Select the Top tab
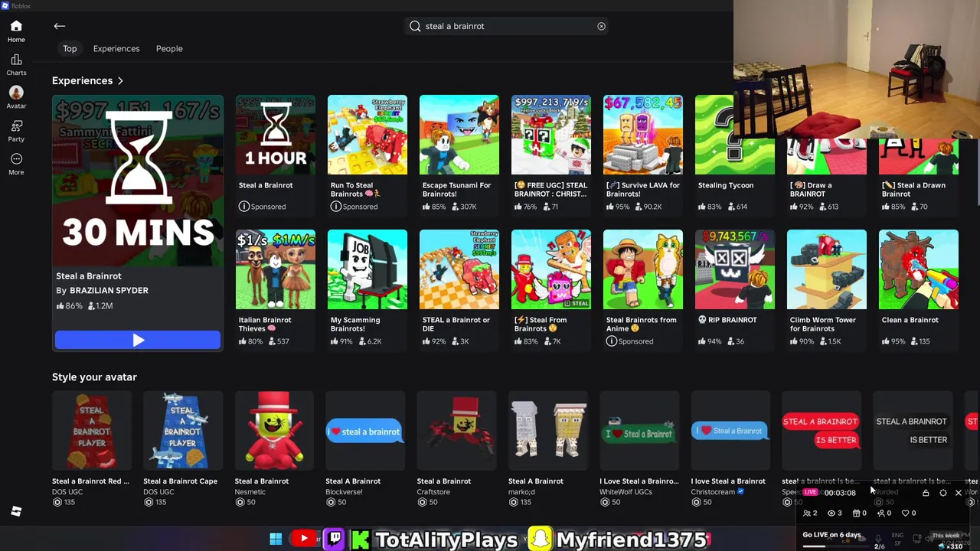The image size is (980, 551). point(70,49)
